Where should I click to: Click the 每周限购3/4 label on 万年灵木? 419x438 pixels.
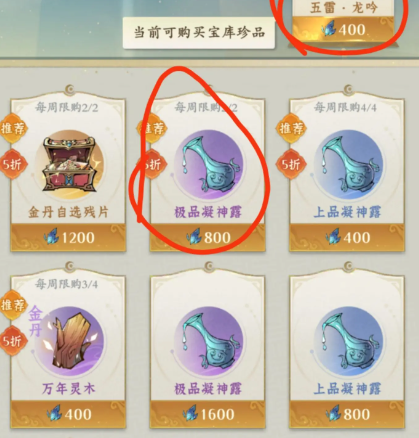[66, 284]
